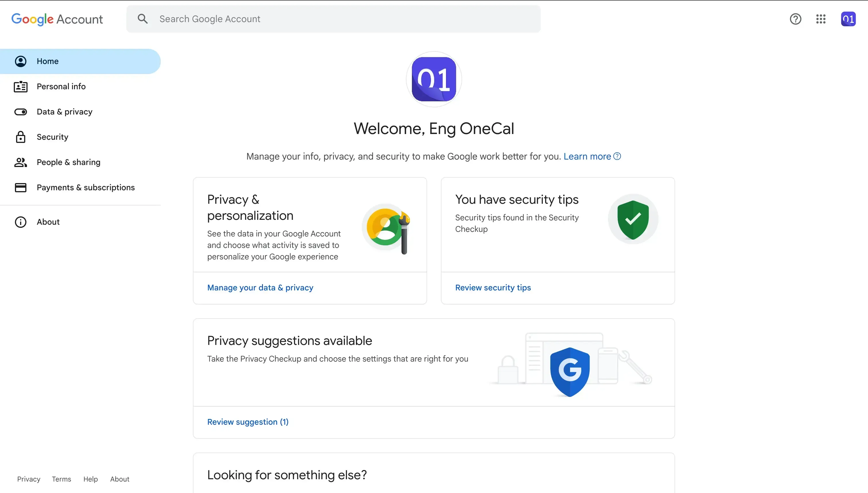868x493 pixels.
Task: Click the Terms footer link
Action: (61, 479)
